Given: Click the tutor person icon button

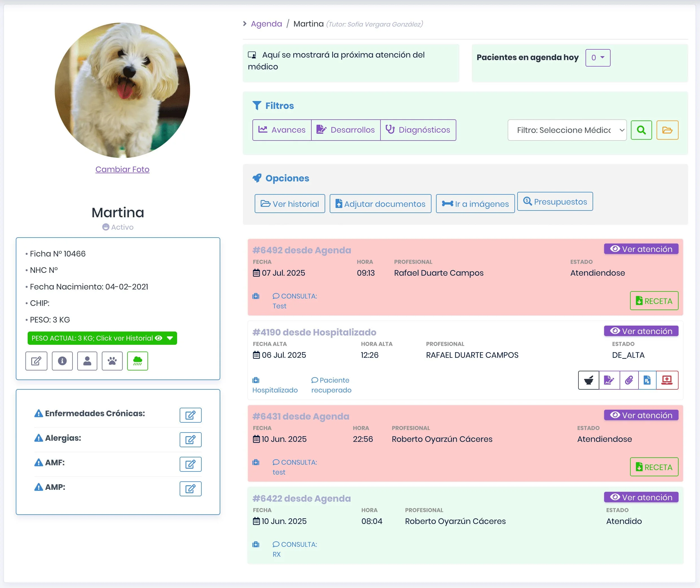Looking at the screenshot, I should pyautogui.click(x=87, y=361).
